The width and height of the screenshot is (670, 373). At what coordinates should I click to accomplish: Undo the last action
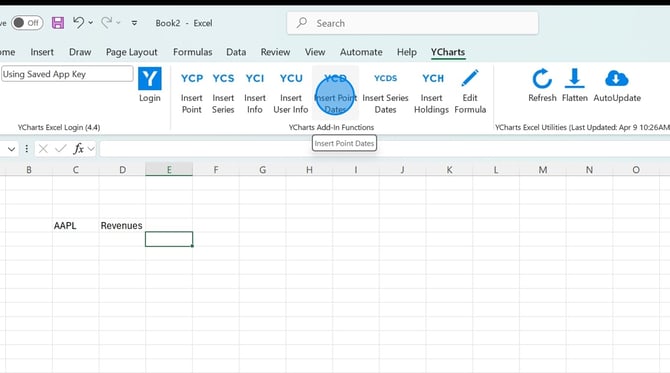[78, 22]
